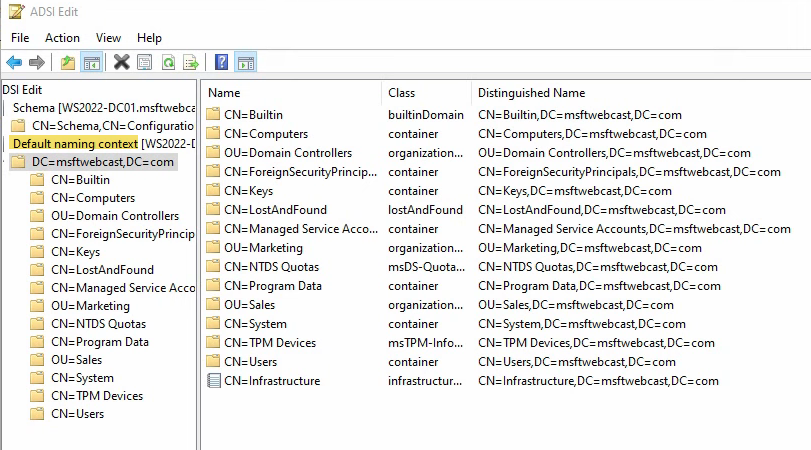
Task: Select OU=Sales row in list
Action: [249, 305]
